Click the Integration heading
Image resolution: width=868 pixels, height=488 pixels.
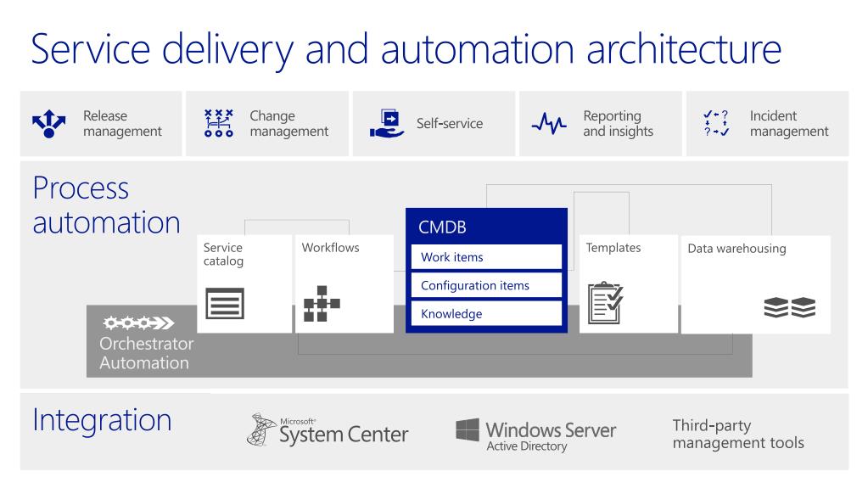(102, 420)
